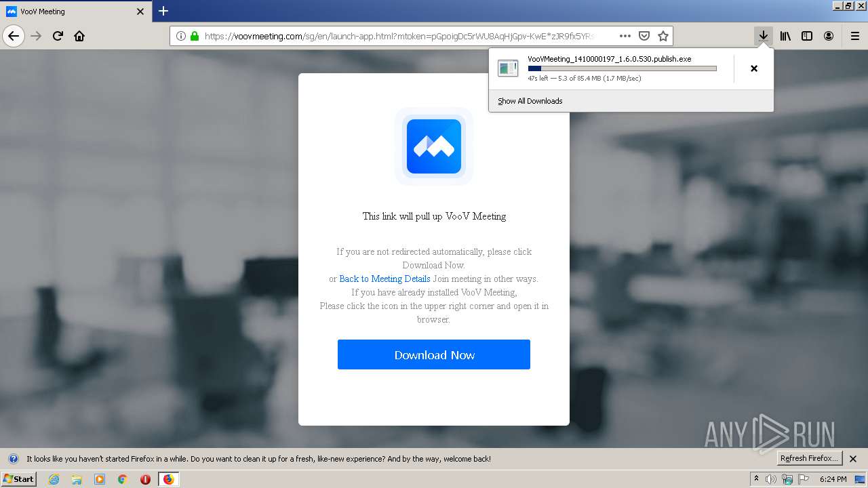Screen dimensions: 868x488
Task: Dismiss the Firefox refresh notification bar
Action: (x=853, y=459)
